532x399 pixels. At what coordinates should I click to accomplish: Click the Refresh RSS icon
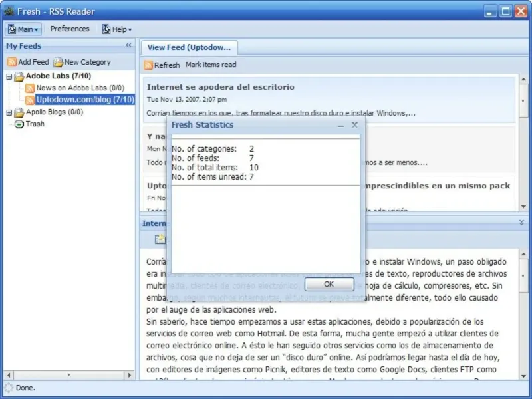tap(148, 65)
